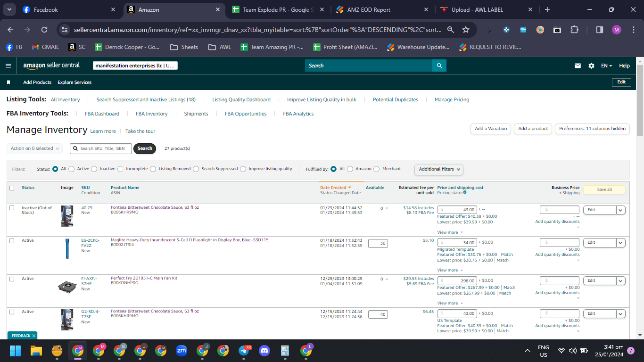Open Discord from the taskbar
Image resolution: width=644 pixels, height=362 pixels.
(264, 351)
